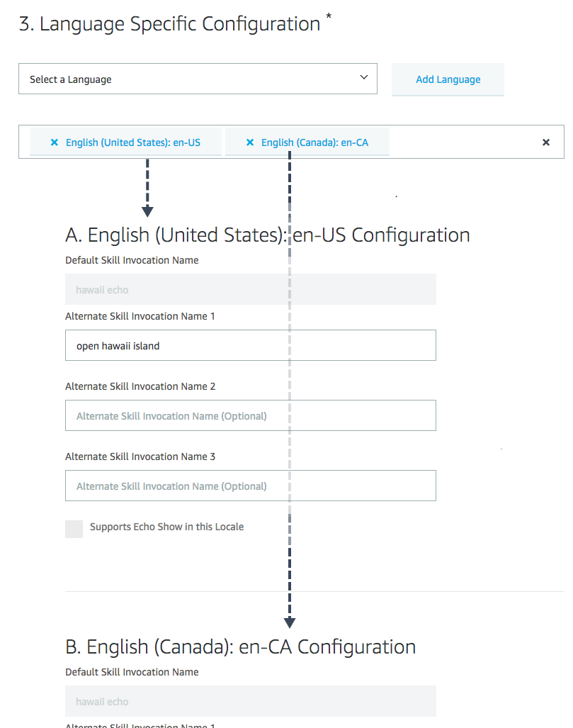
Task: Click the en-CA Default Skill Invocation Name field
Action: pos(250,702)
